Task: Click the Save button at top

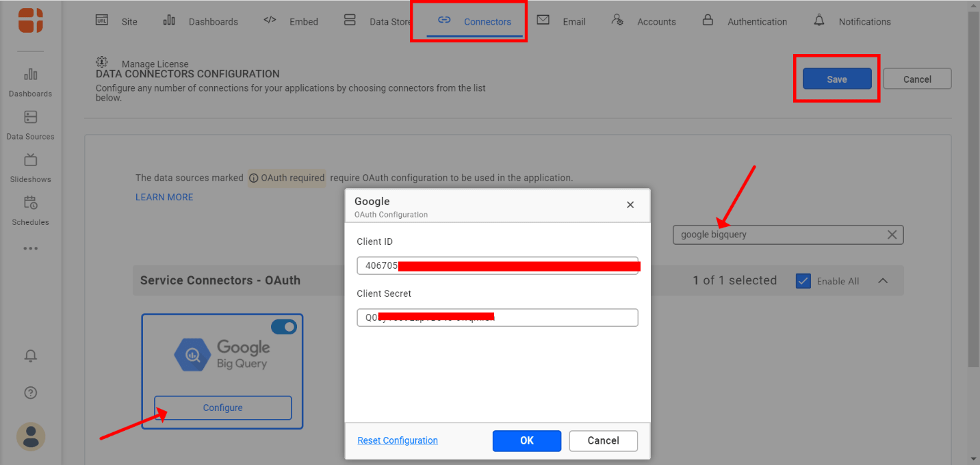Action: 837,79
